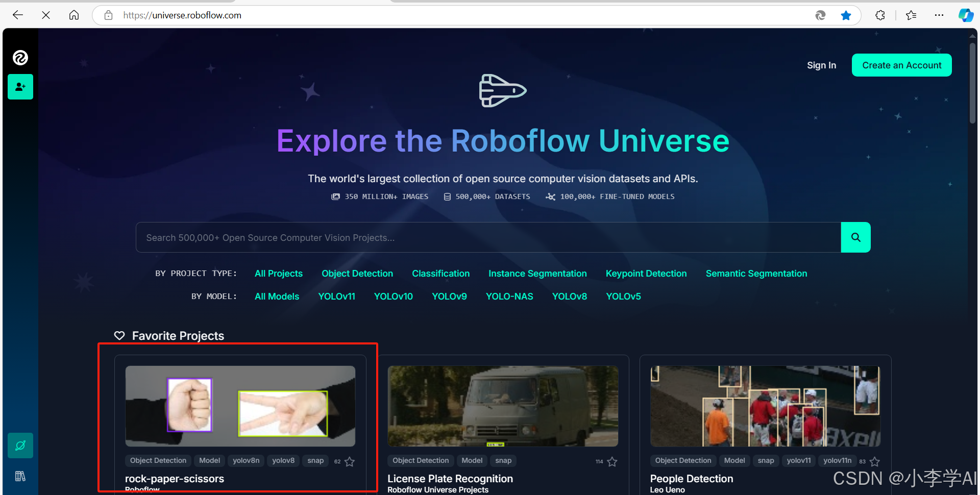Image resolution: width=980 pixels, height=495 pixels.
Task: Click the Roboflow logo in the sidebar
Action: [20, 58]
